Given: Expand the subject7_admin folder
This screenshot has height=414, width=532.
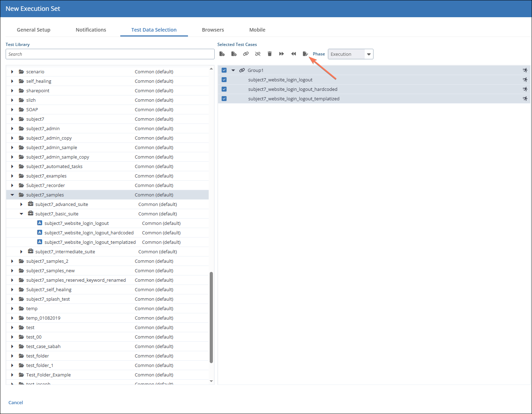Looking at the screenshot, I should [x=12, y=128].
